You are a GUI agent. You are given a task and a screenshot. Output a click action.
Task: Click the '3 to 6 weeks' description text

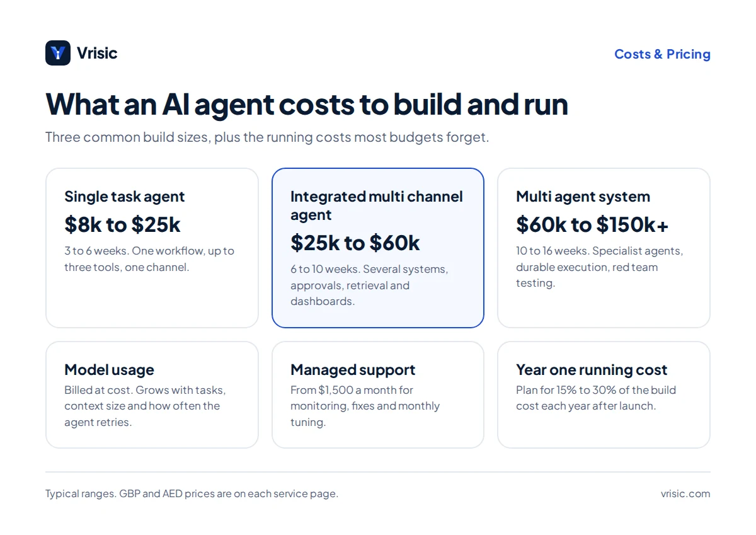point(149,259)
